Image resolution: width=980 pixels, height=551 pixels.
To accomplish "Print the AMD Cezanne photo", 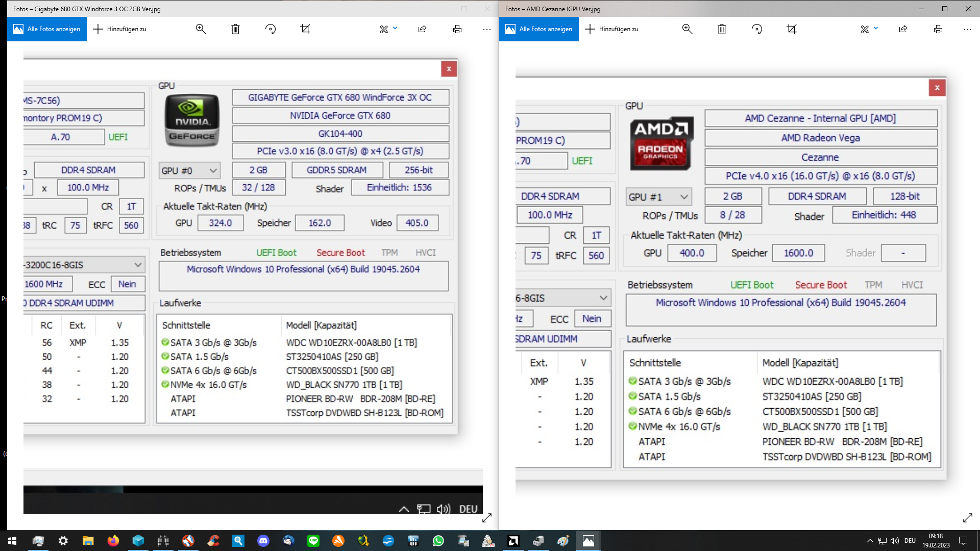I will pyautogui.click(x=938, y=29).
